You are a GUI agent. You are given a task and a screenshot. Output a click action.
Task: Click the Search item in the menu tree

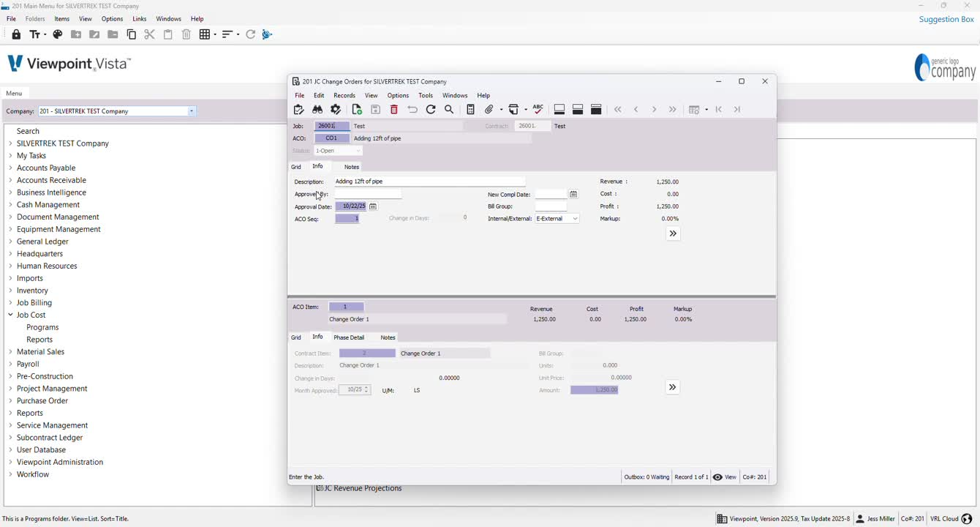28,131
